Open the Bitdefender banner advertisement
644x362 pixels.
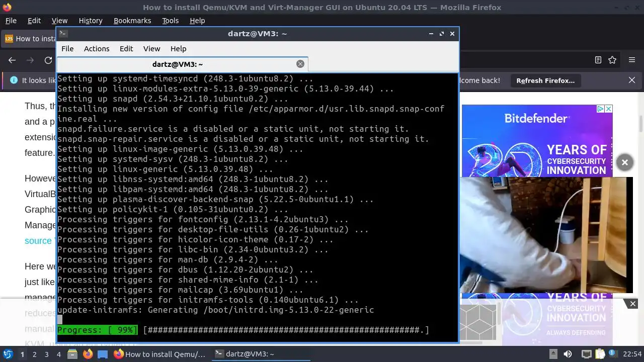537,141
